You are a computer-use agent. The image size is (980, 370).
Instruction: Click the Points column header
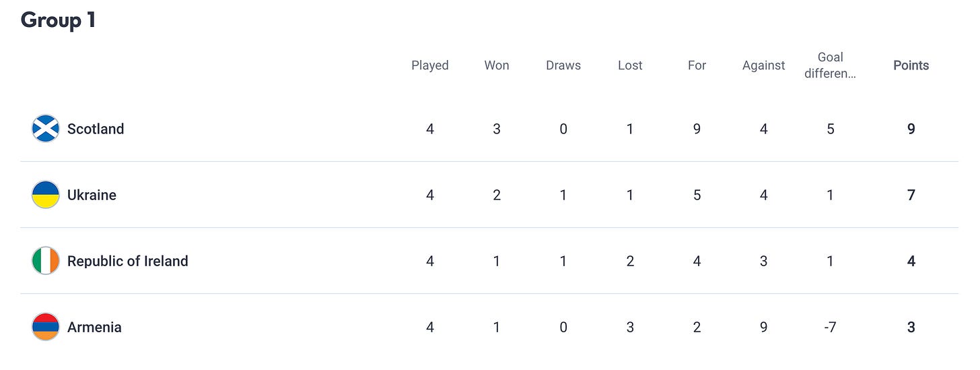(911, 65)
